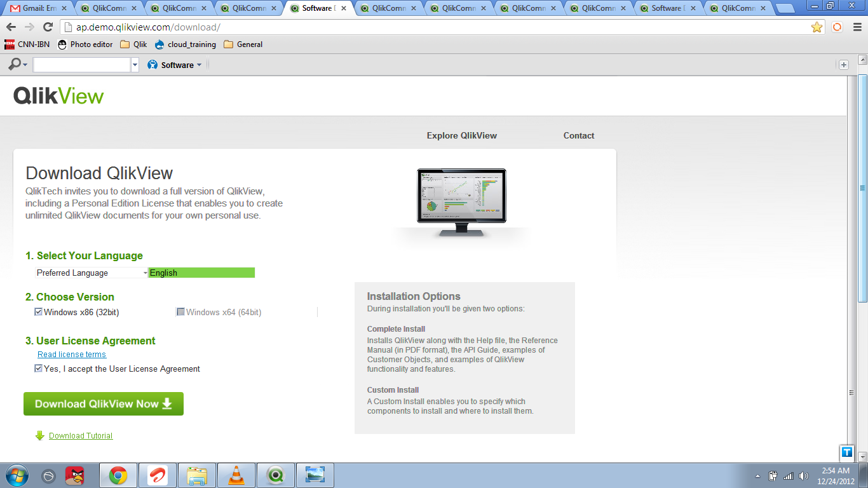Image resolution: width=868 pixels, height=488 pixels.
Task: Click the QlikView monitor screenshot image
Action: 462,203
